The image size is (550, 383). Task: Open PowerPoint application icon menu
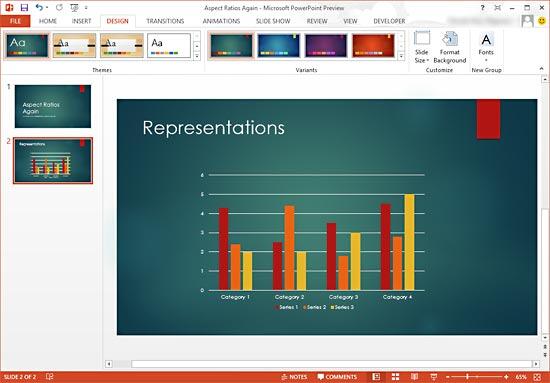click(9, 7)
